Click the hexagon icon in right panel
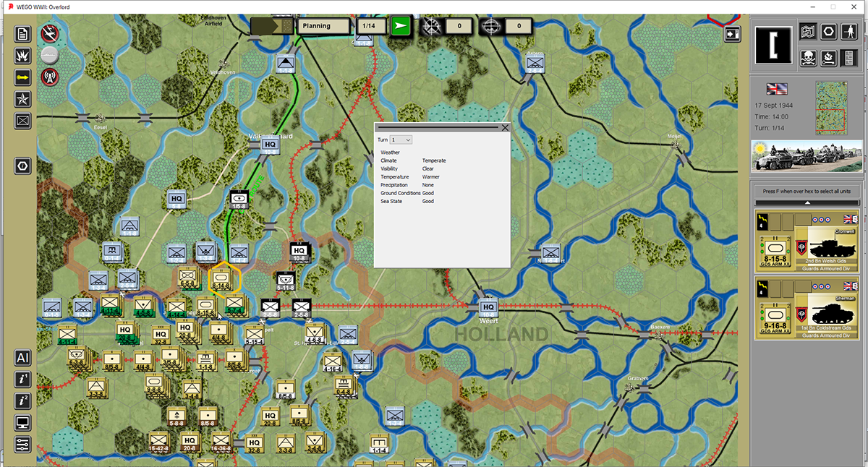 (829, 33)
